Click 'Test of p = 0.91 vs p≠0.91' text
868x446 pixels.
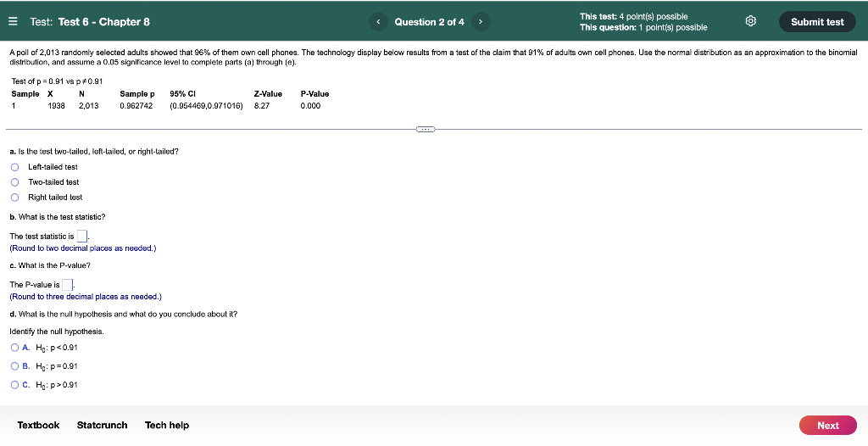pyautogui.click(x=57, y=81)
